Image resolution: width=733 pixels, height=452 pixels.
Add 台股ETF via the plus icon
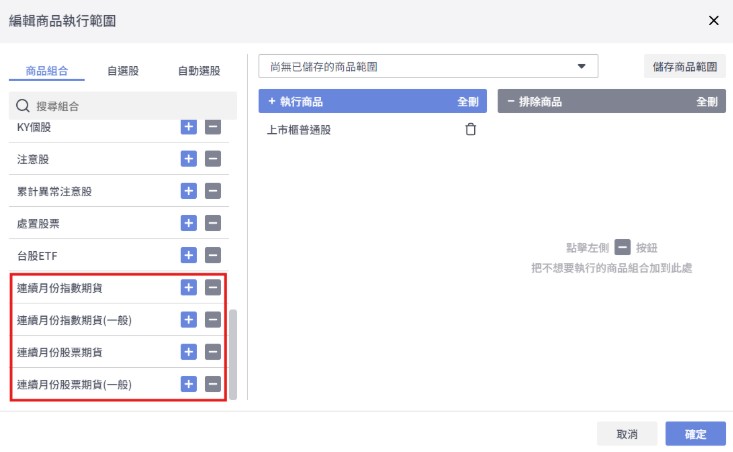[189, 255]
